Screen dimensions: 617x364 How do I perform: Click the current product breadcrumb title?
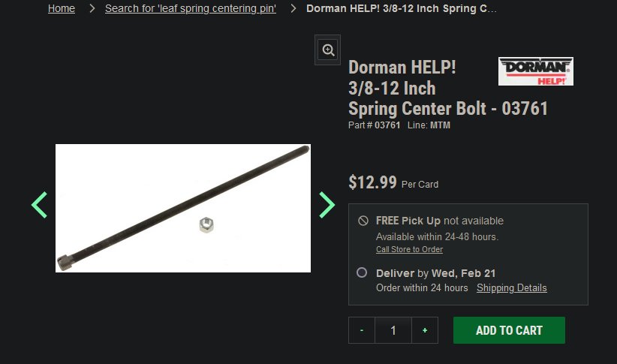(x=402, y=8)
